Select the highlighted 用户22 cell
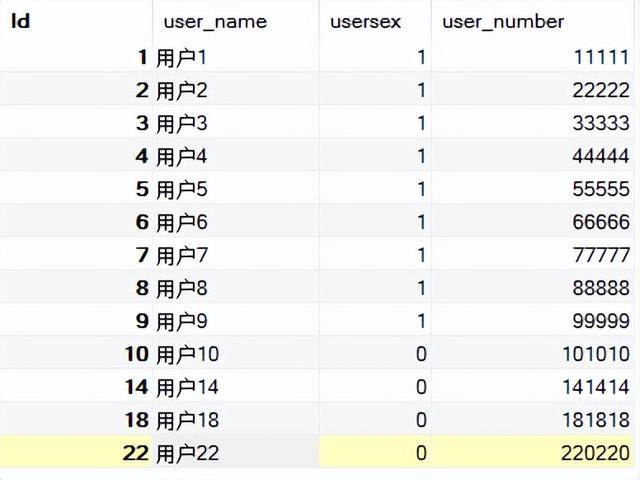640x480 pixels. (236, 453)
